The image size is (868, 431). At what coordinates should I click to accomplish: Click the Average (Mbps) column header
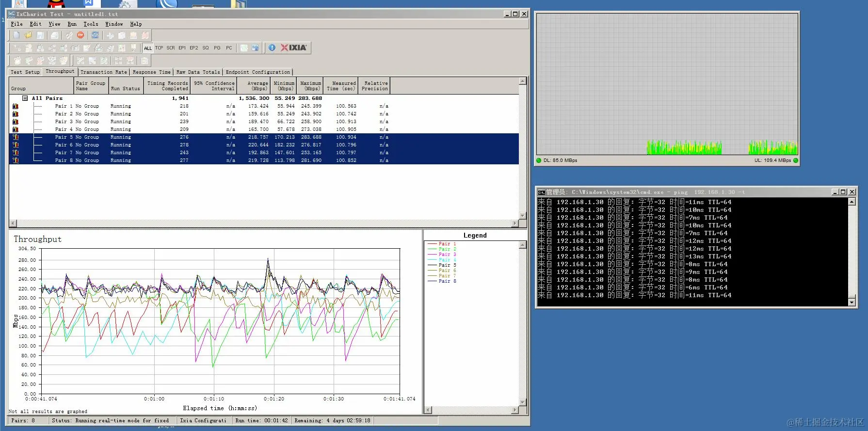[x=258, y=86]
